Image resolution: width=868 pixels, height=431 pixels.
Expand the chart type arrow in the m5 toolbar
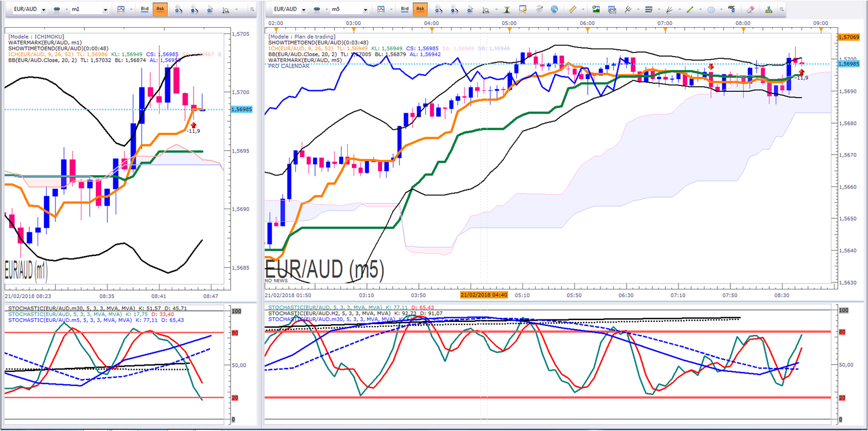point(390,10)
